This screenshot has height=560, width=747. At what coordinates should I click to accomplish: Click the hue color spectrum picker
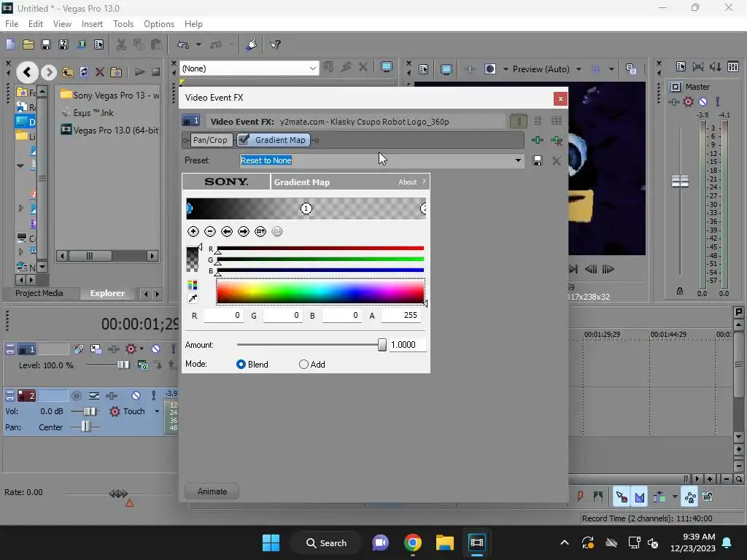tap(320, 291)
